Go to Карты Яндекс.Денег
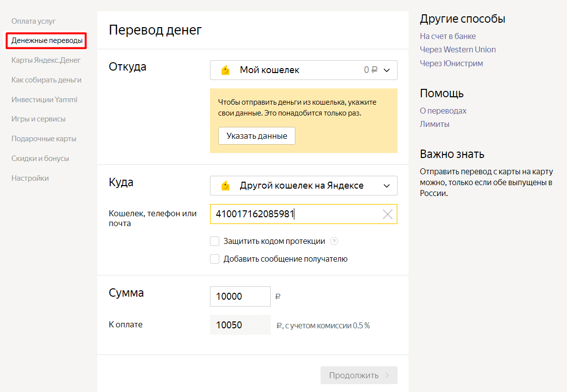Viewport: 567px width, 392px height. pyautogui.click(x=46, y=60)
